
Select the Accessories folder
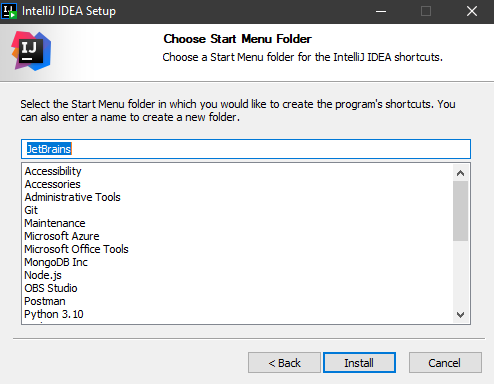(x=52, y=184)
